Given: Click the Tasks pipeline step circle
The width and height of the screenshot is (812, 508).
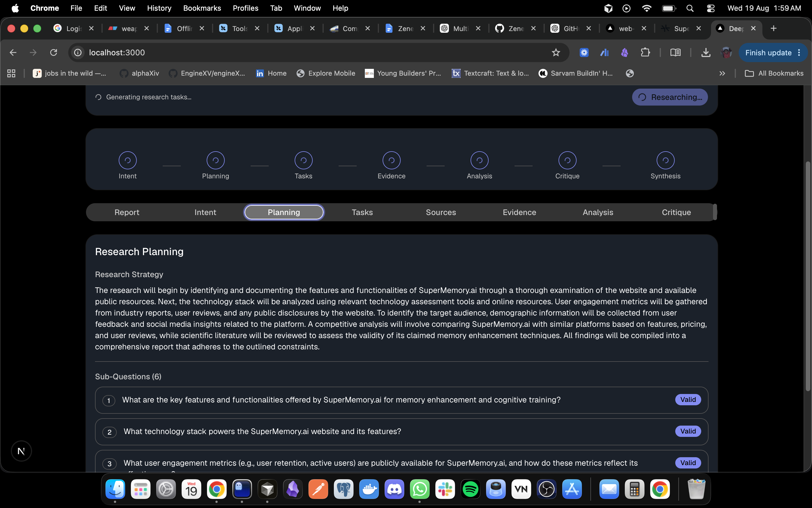Looking at the screenshot, I should point(303,160).
